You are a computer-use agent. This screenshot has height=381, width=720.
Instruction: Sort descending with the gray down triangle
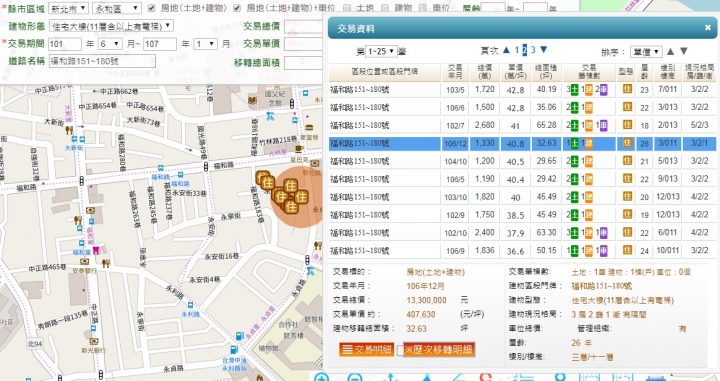pyautogui.click(x=684, y=51)
